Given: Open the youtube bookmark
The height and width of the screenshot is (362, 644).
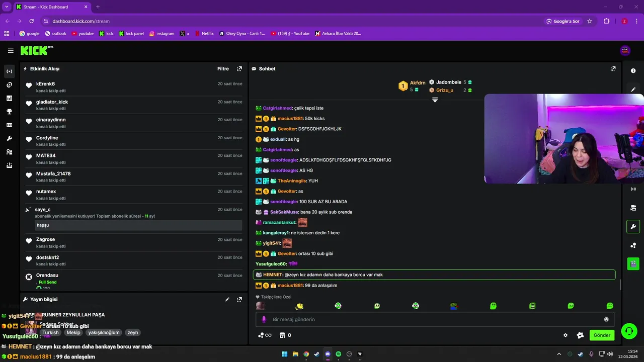Looking at the screenshot, I should click(83, 34).
